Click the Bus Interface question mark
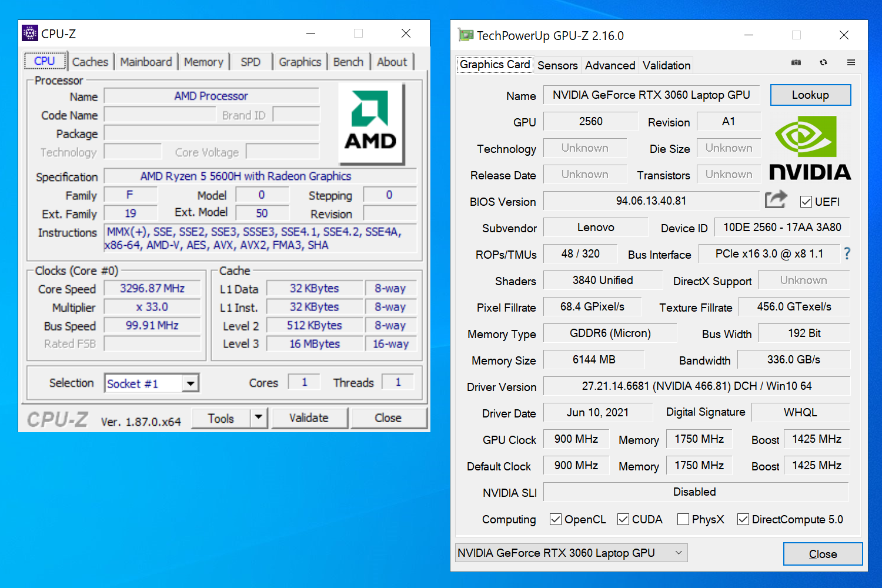 pos(847,253)
